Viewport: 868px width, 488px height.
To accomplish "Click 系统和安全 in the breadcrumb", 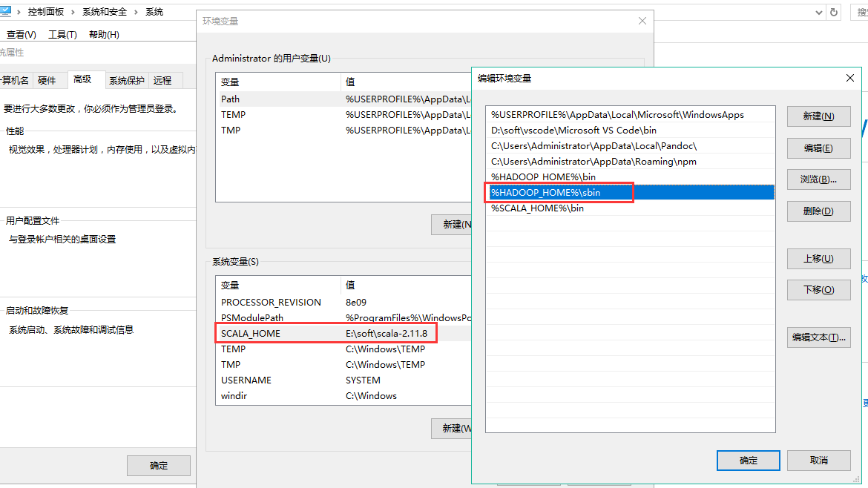I will click(x=105, y=12).
